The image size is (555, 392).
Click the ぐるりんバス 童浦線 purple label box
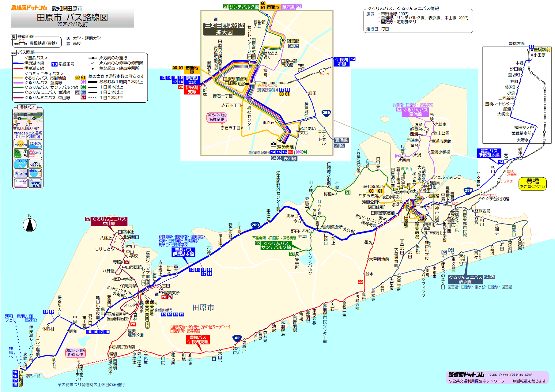tap(416, 112)
